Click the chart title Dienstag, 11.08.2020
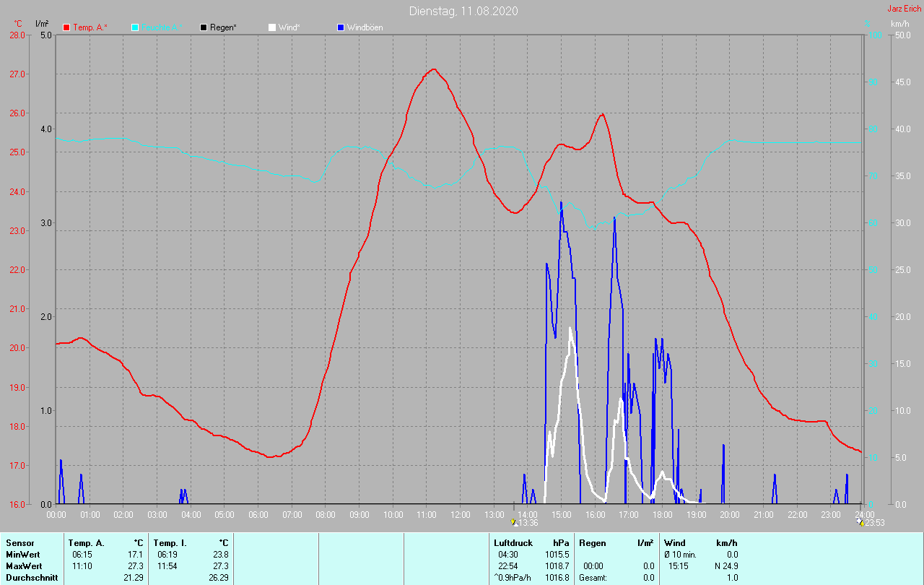 (463, 11)
